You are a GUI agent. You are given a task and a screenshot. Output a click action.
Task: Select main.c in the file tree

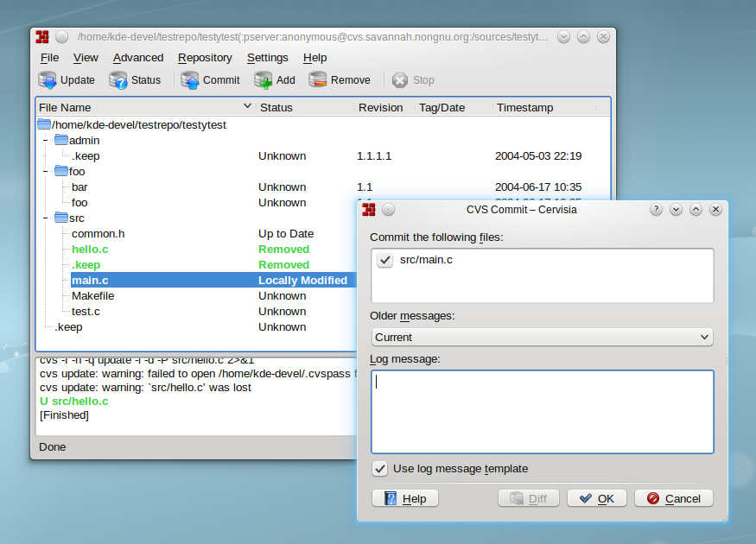(x=90, y=281)
